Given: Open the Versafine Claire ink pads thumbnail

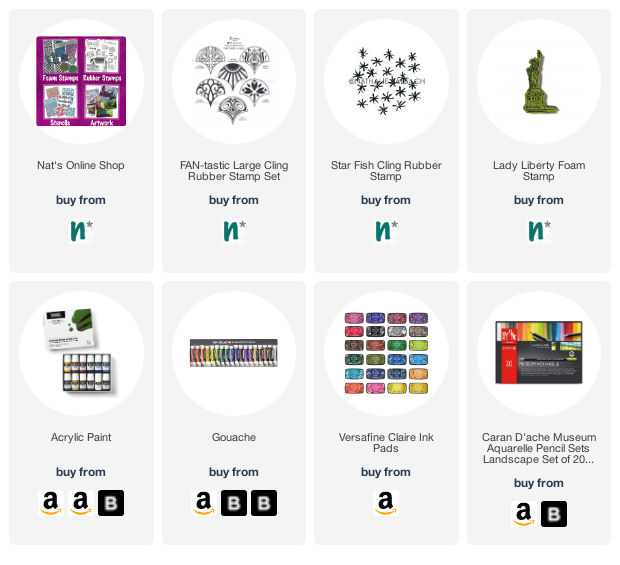Looking at the screenshot, I should click(x=386, y=353).
